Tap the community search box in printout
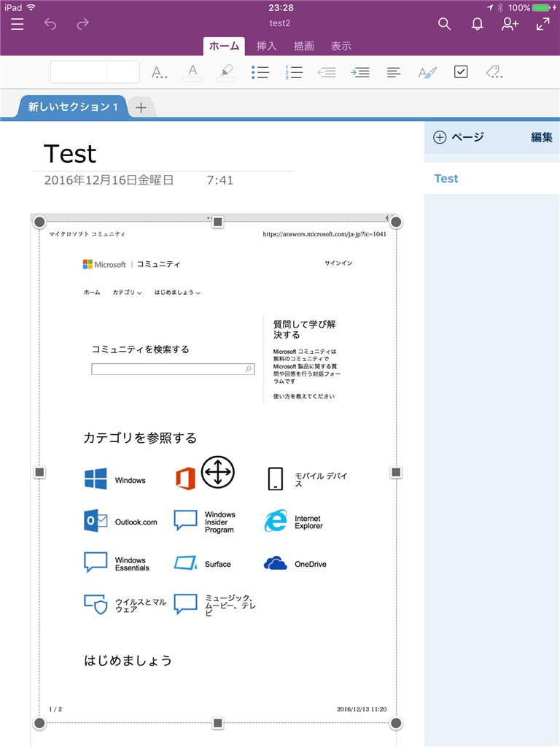Screen dimensions: 560x747 click(x=173, y=369)
